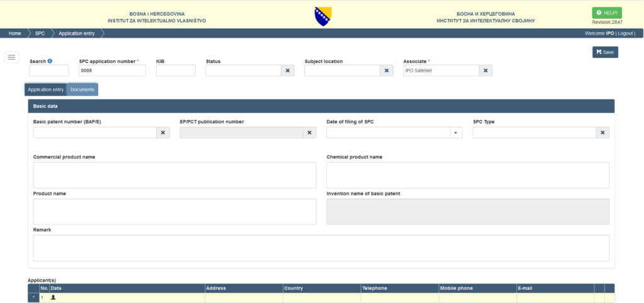Open the SPC Type combo box

(535, 133)
